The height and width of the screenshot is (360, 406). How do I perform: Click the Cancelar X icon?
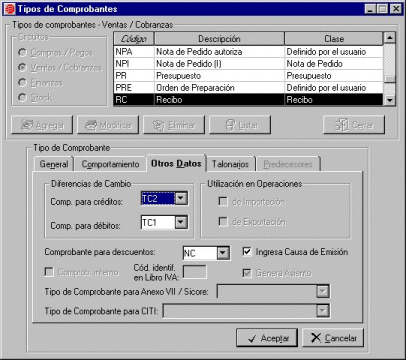click(316, 338)
